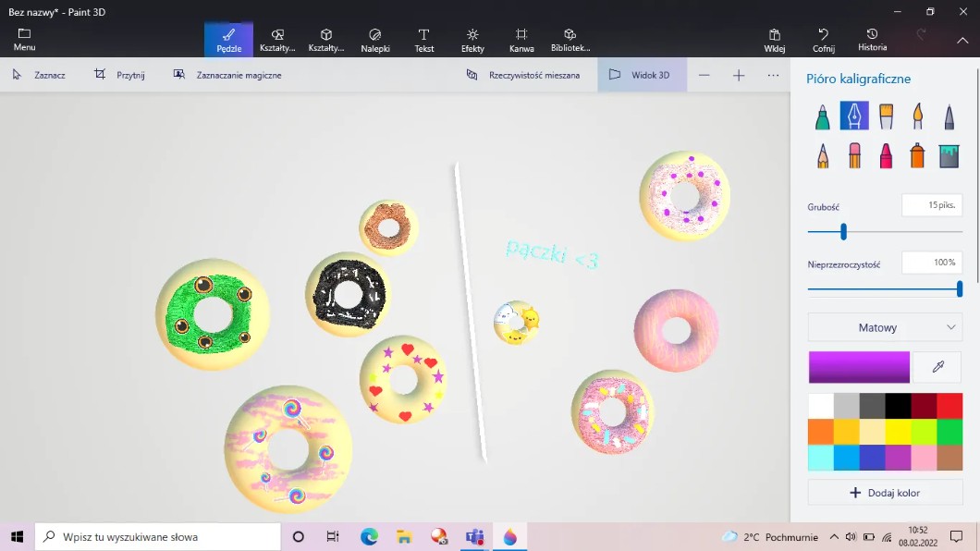The width and height of the screenshot is (980, 551).
Task: Click the Grubość pixel value field
Action: (x=931, y=205)
